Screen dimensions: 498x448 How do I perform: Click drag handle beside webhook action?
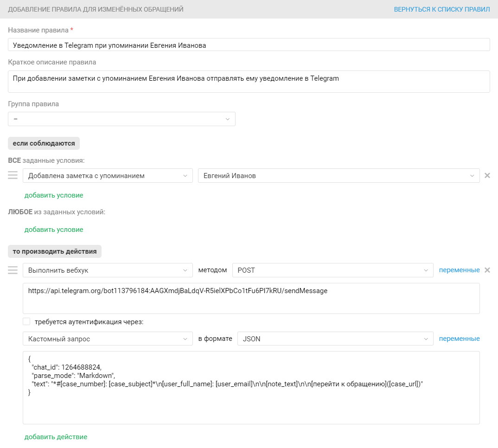13,270
